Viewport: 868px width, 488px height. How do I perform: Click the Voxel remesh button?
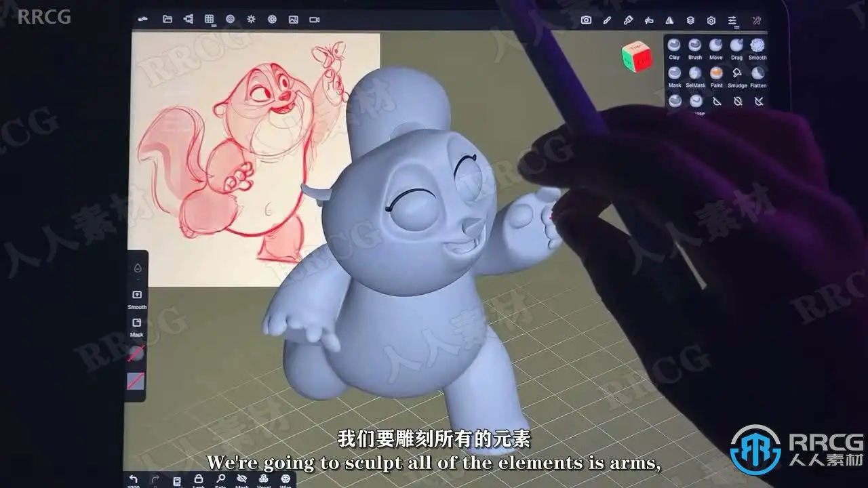264,481
